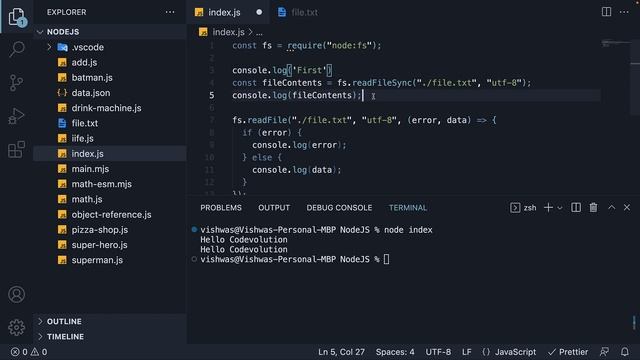
Task: Open math-esm.mjs in the explorer
Action: pyautogui.click(x=110, y=184)
